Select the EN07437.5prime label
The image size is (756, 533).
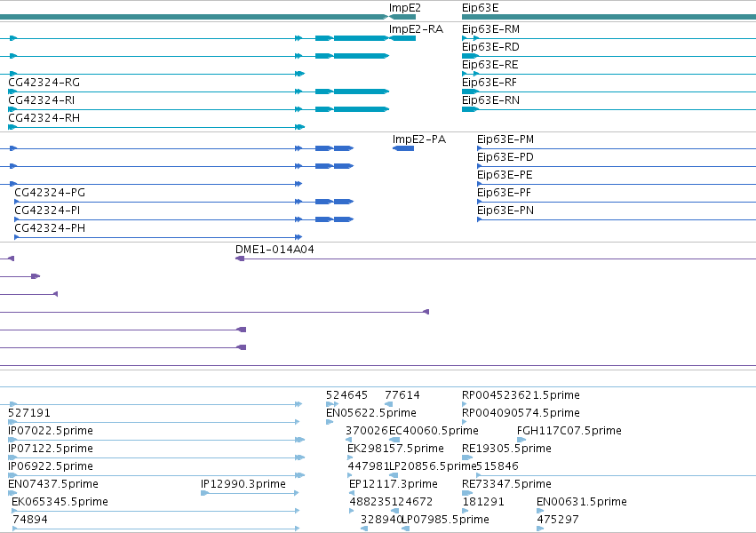pyautogui.click(x=53, y=484)
